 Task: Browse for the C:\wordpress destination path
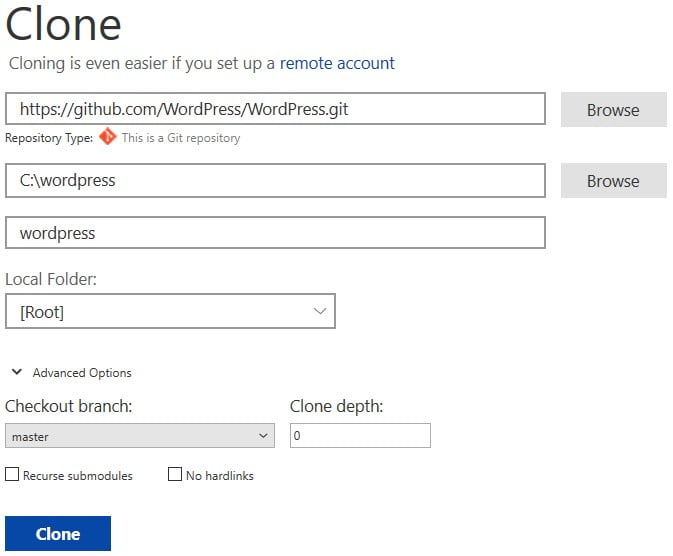(x=614, y=181)
